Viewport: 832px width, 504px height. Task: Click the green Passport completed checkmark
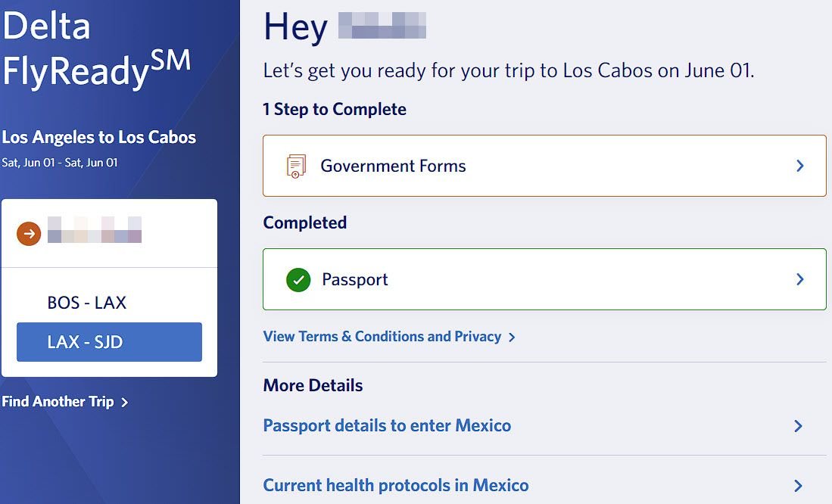(298, 279)
